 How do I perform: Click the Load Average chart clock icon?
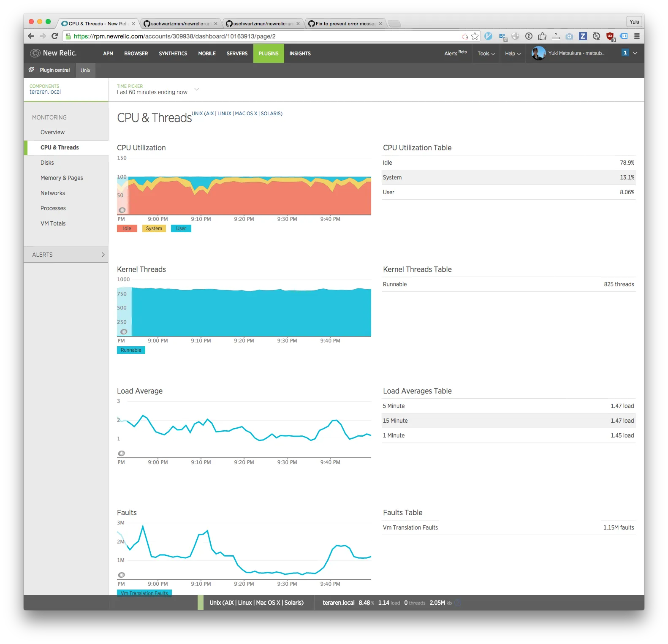(122, 453)
